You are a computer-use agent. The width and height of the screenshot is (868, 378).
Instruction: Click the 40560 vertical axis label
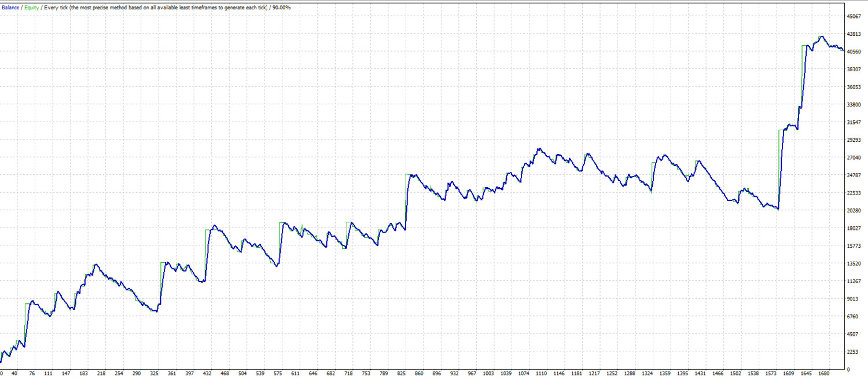coord(854,52)
